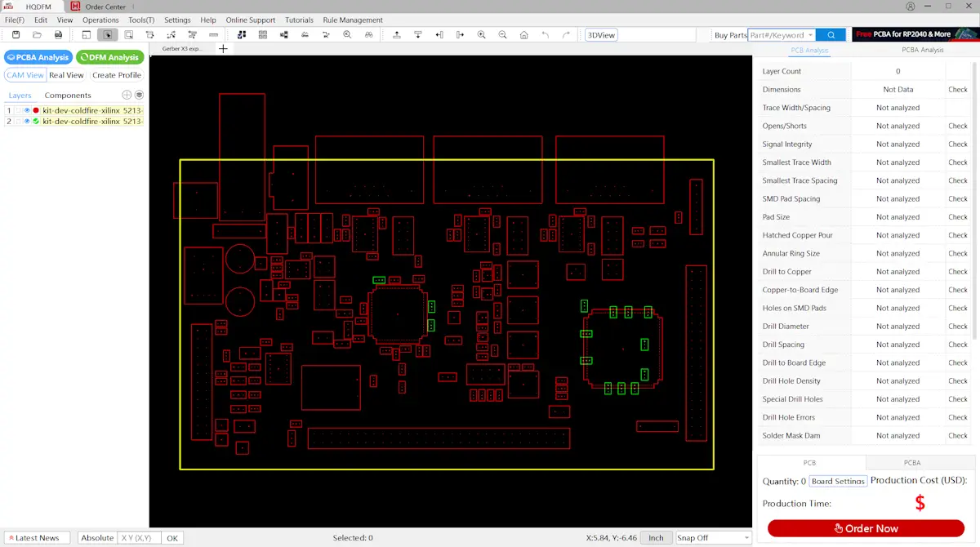Click the Print icon
The height and width of the screenshot is (547, 980).
pyautogui.click(x=57, y=34)
